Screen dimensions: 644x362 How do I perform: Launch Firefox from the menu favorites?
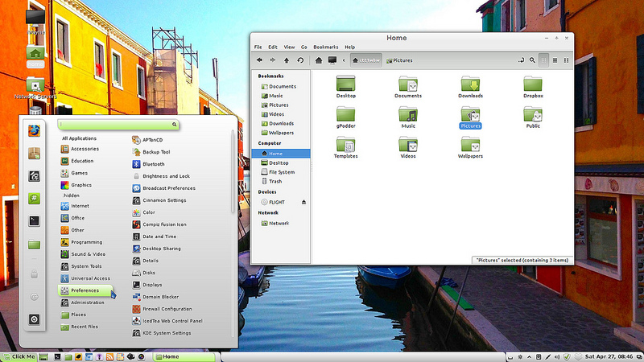(35, 131)
